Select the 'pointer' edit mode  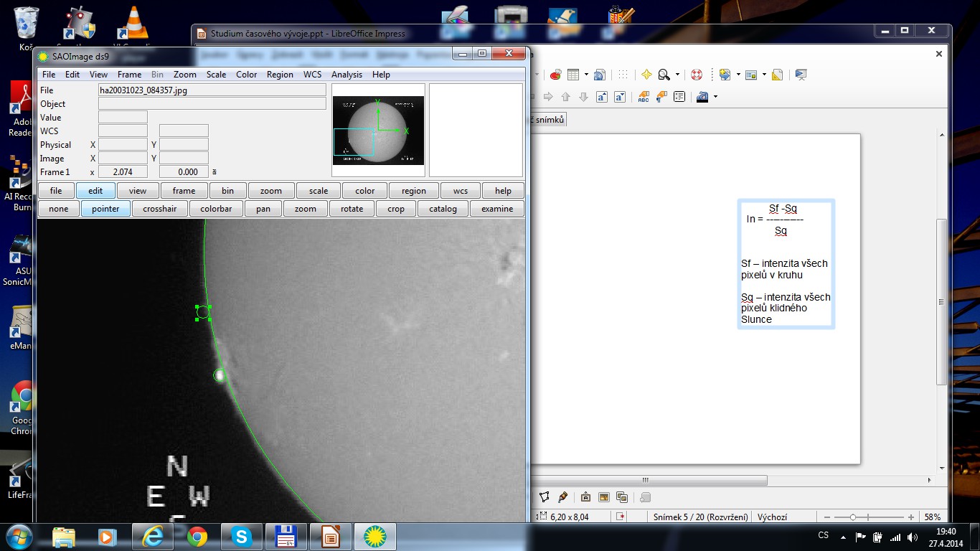click(105, 209)
